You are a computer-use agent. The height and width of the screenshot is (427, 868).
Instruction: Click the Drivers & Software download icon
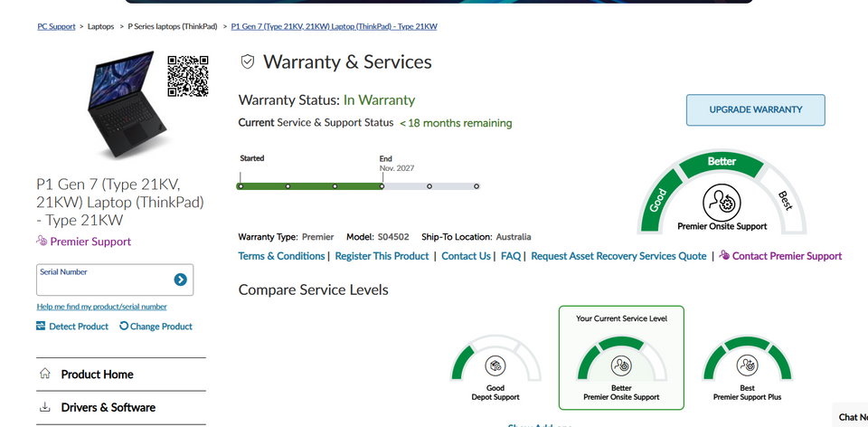(x=45, y=407)
